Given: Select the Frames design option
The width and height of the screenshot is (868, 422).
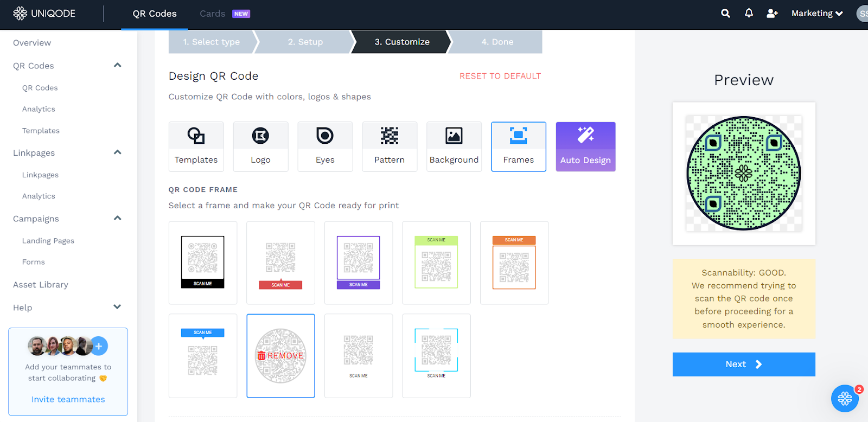Looking at the screenshot, I should [x=519, y=146].
